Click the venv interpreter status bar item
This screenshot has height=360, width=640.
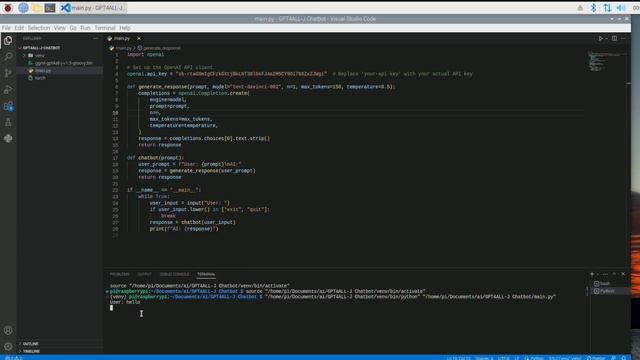(x=565, y=358)
